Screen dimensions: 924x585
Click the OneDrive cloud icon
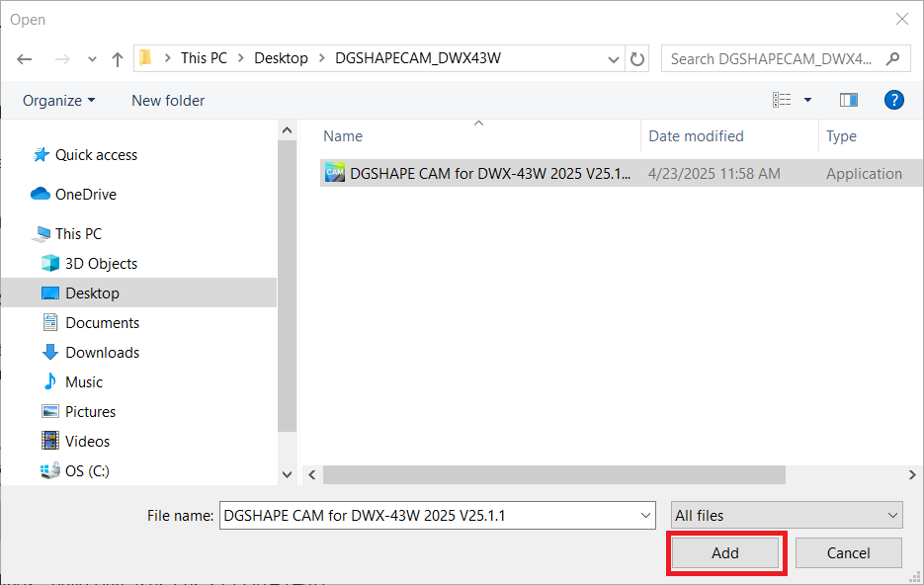(x=41, y=194)
